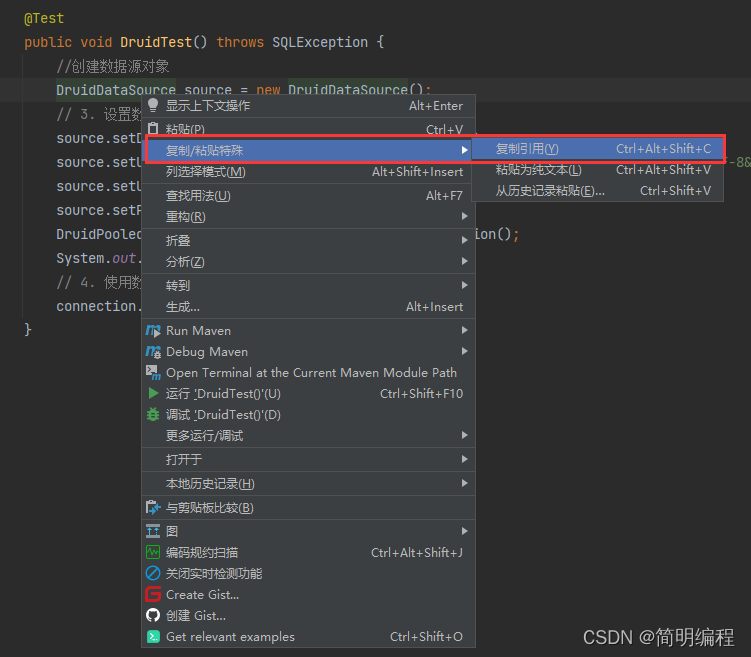The height and width of the screenshot is (657, 751).
Task: Click the Ctrl+Shift+F10 shortcut label
Action: tap(421, 394)
